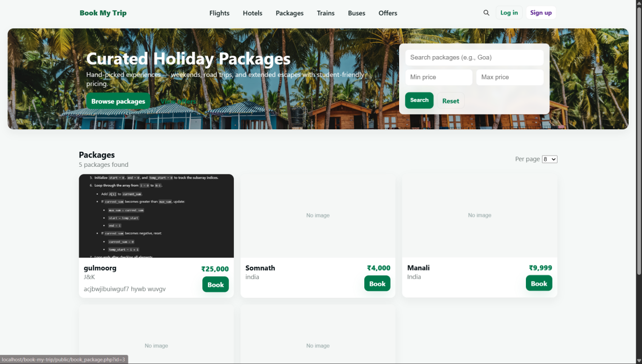Book the gulmoorg package

216,284
